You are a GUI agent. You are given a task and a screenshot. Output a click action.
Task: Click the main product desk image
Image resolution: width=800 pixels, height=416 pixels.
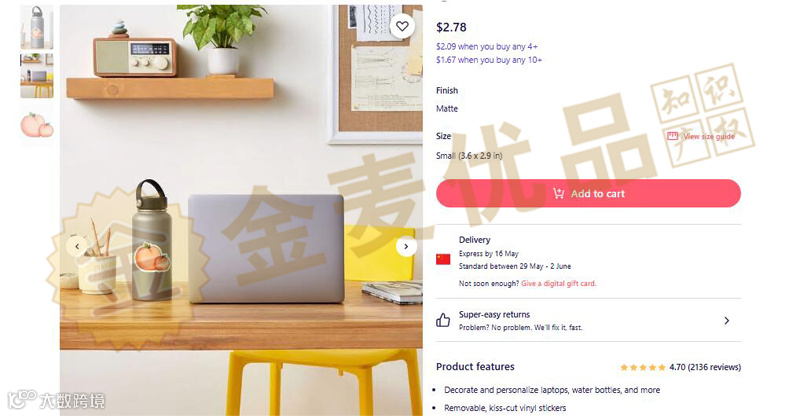[x=241, y=210]
